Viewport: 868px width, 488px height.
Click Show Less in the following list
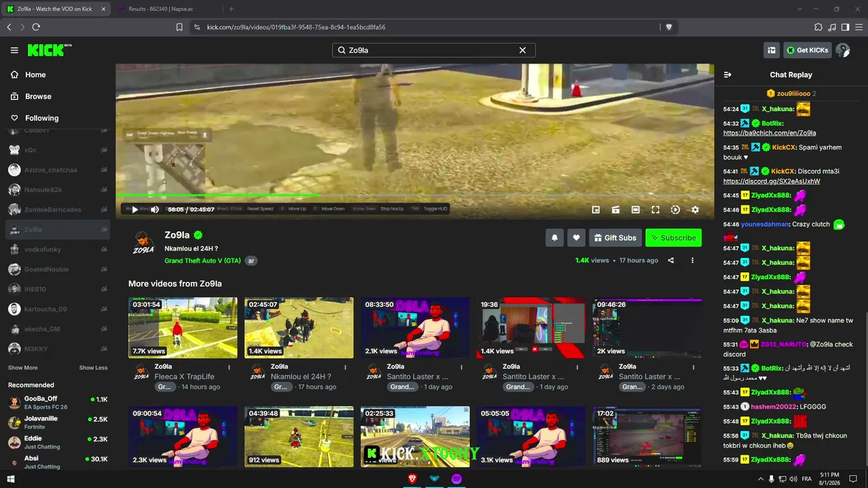[94, 368]
